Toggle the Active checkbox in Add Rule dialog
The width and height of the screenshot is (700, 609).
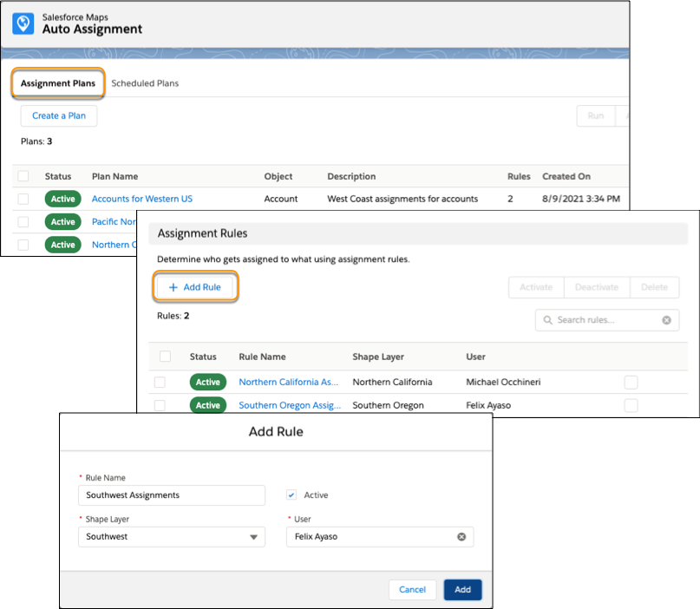click(x=292, y=495)
